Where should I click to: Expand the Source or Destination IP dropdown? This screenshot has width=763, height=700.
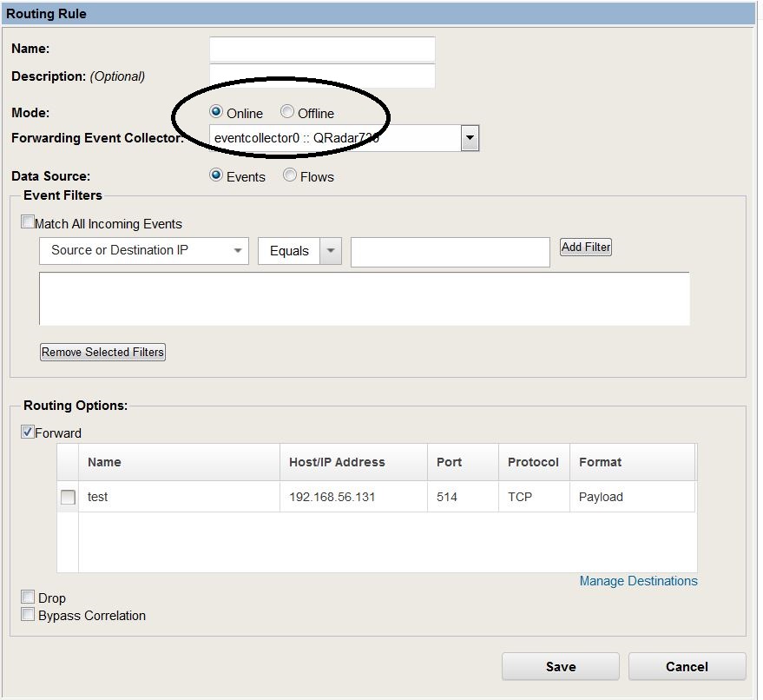(144, 251)
